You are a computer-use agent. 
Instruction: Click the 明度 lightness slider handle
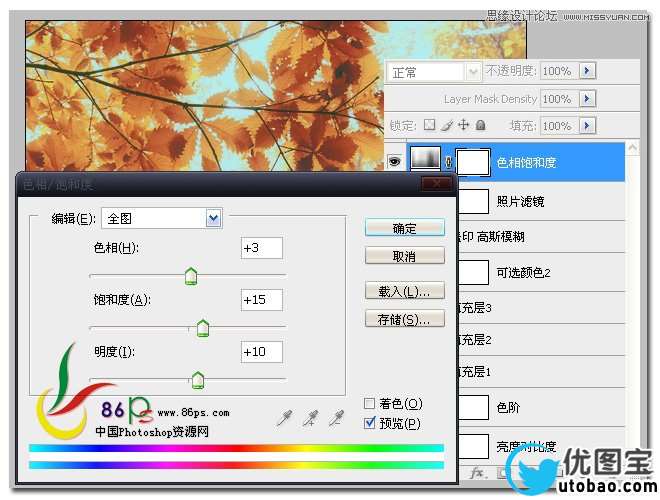[198, 380]
